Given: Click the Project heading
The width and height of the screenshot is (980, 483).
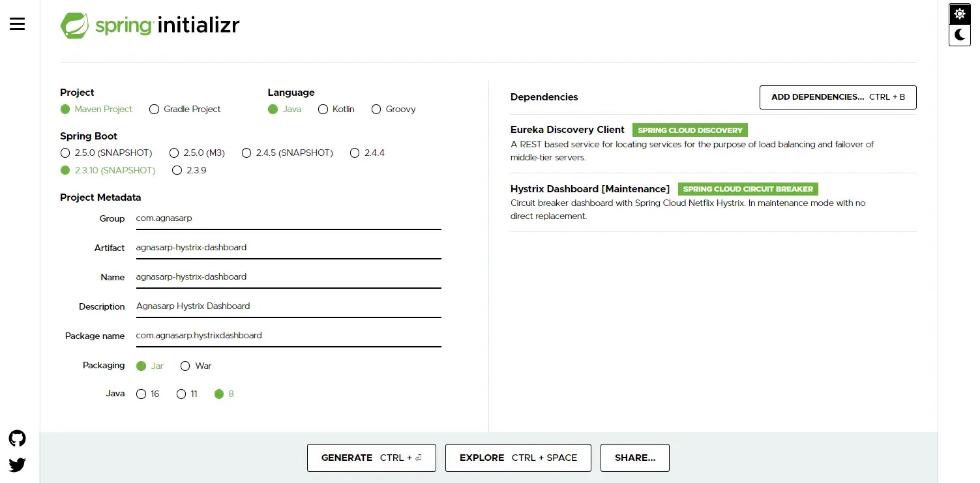Looking at the screenshot, I should pos(77,93).
